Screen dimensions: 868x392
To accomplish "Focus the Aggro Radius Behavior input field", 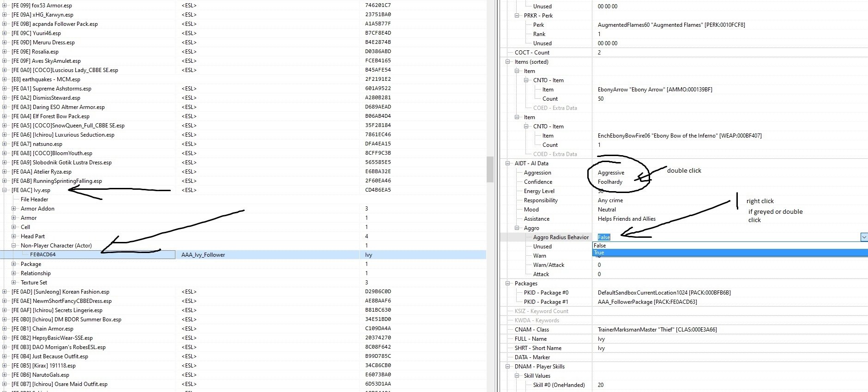I will coord(726,237).
